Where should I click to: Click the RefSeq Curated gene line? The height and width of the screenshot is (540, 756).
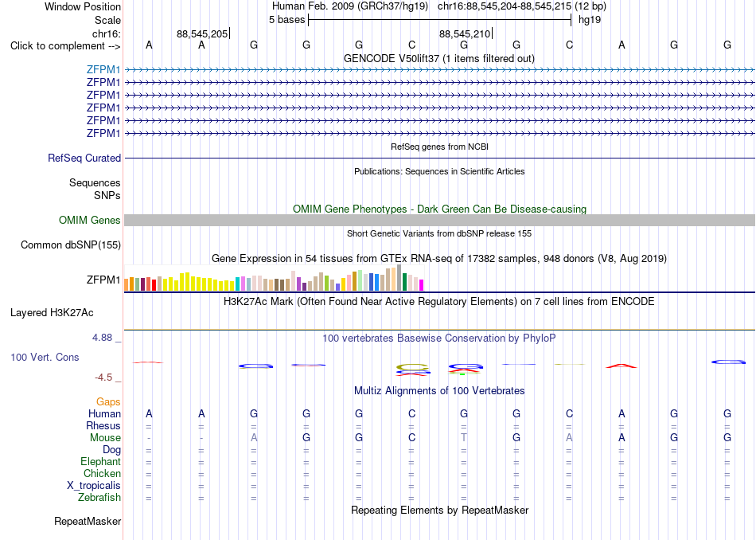click(439, 158)
